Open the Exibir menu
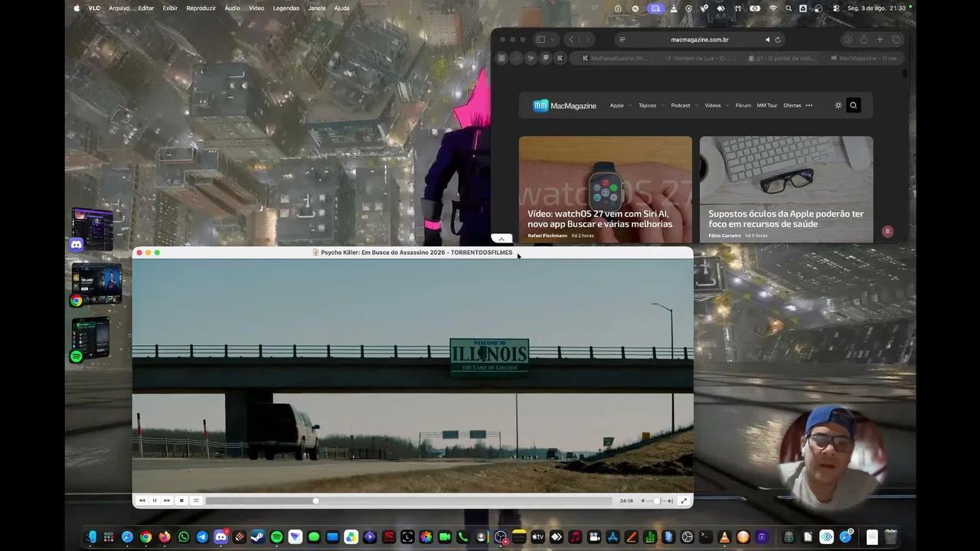Screen dimensions: 980x551 [170, 8]
